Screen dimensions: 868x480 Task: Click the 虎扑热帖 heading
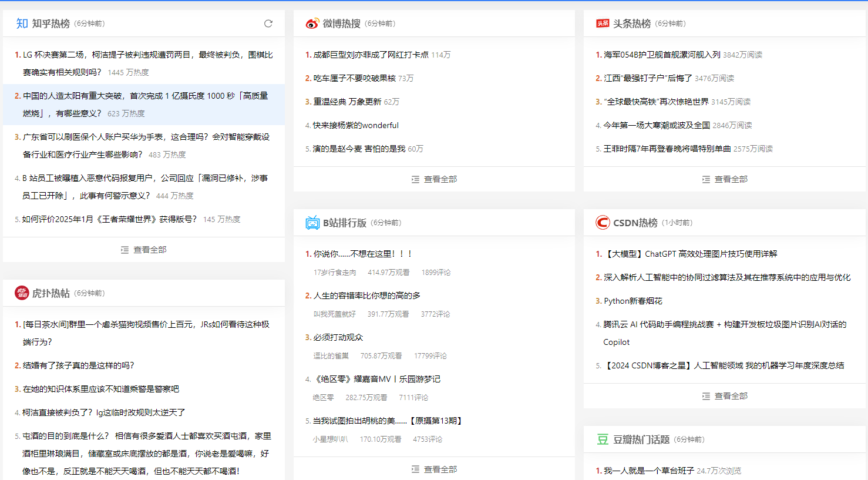[x=51, y=293]
